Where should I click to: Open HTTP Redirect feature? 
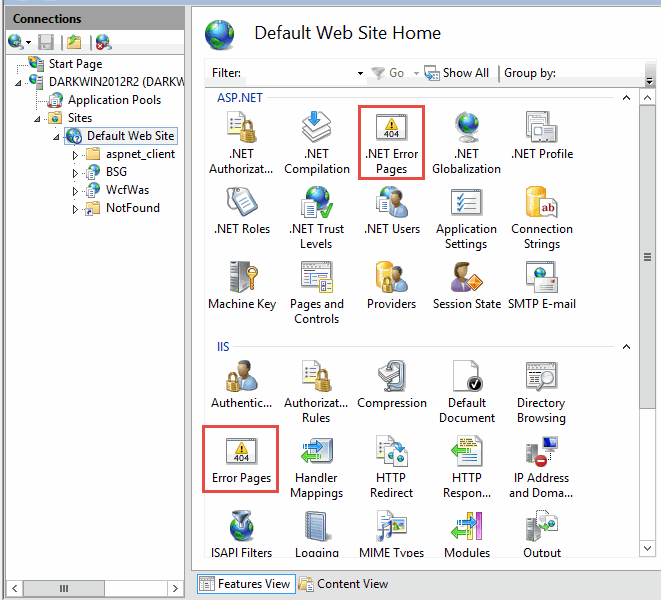click(391, 466)
